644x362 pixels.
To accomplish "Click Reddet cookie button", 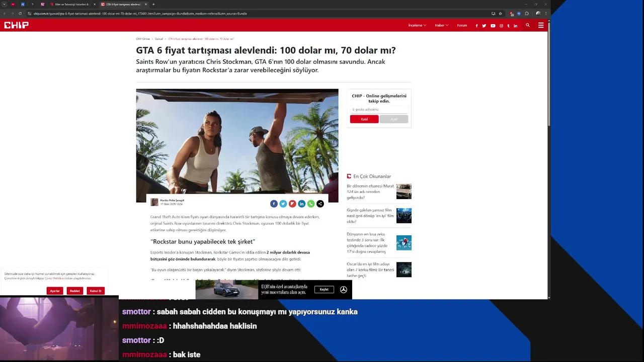I will [x=75, y=291].
